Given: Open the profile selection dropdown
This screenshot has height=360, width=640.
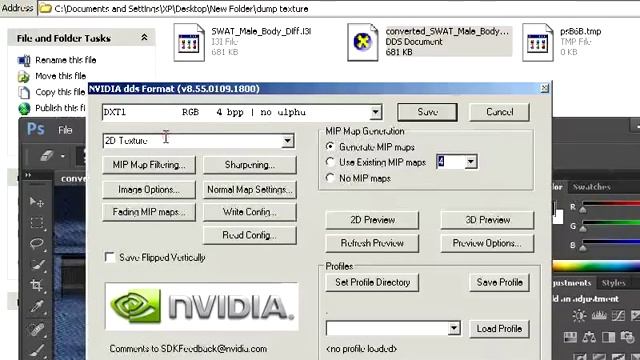Looking at the screenshot, I should point(454,328).
